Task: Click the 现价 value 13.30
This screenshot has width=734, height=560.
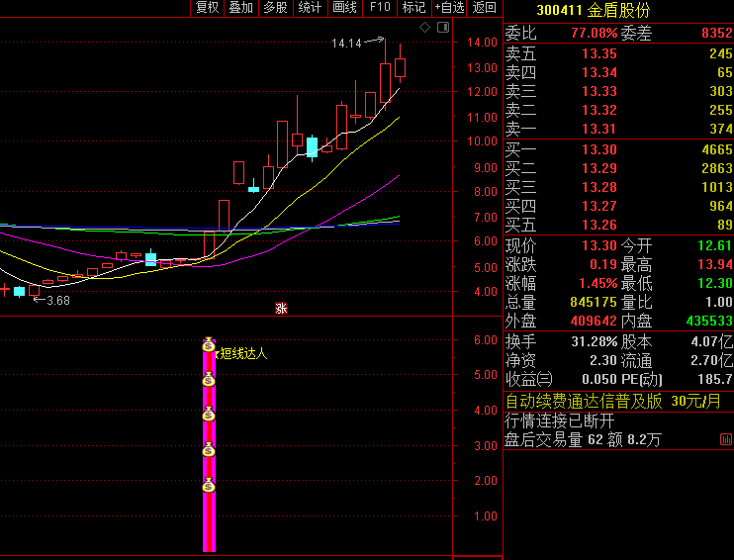Action: click(x=599, y=245)
